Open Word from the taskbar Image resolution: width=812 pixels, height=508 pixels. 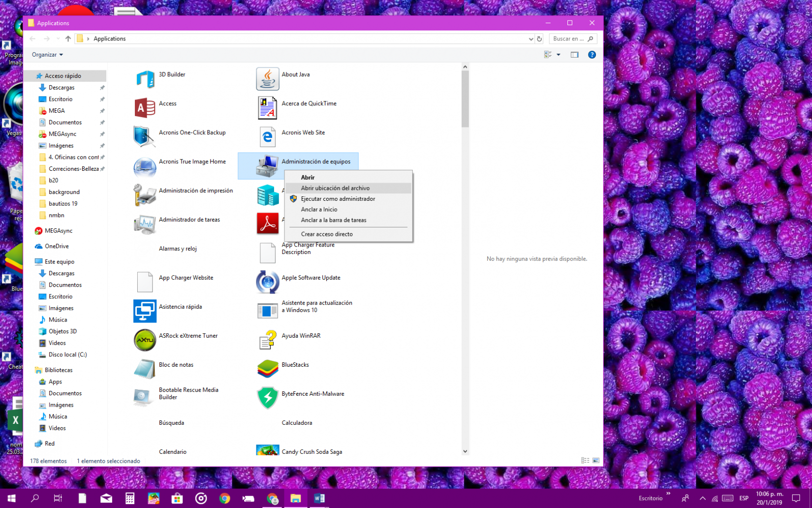click(x=319, y=498)
